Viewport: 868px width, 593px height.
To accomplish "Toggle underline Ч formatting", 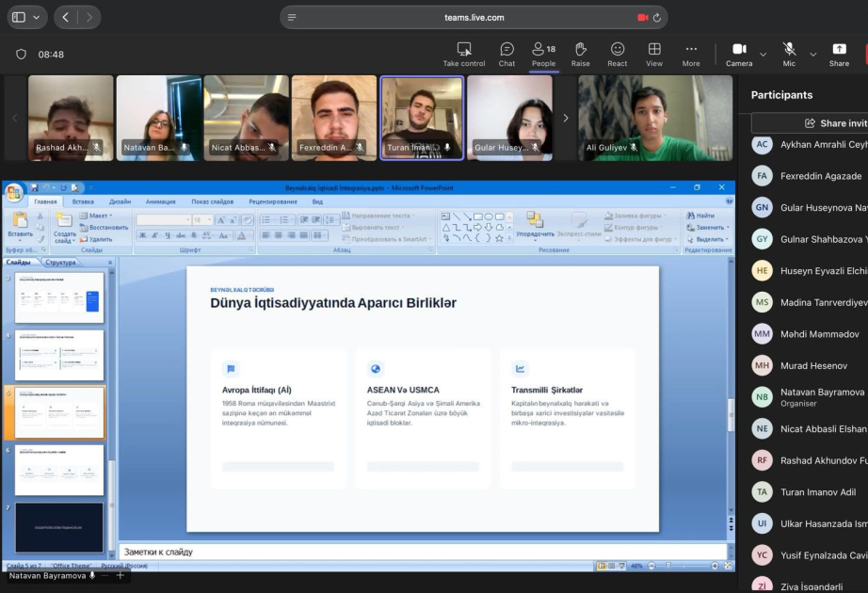I will point(168,235).
